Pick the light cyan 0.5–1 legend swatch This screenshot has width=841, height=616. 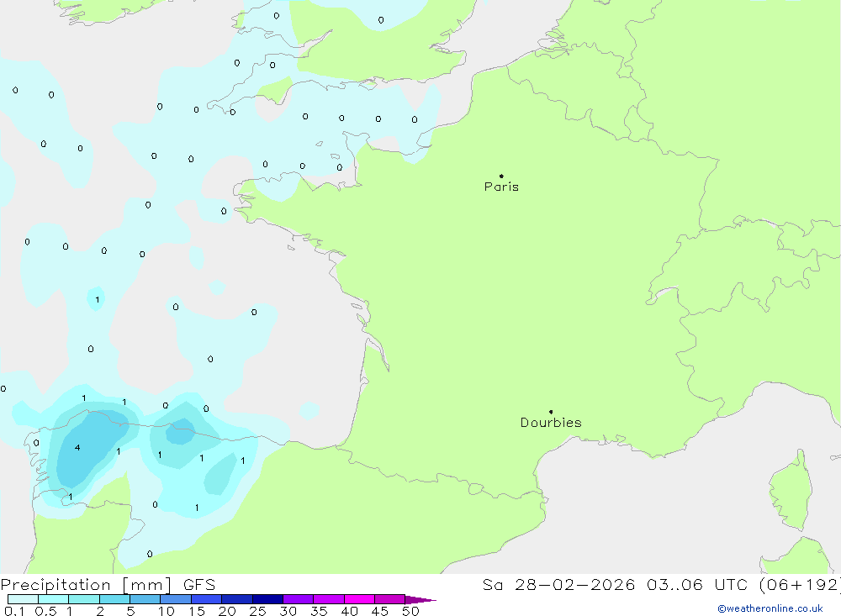coord(53,599)
